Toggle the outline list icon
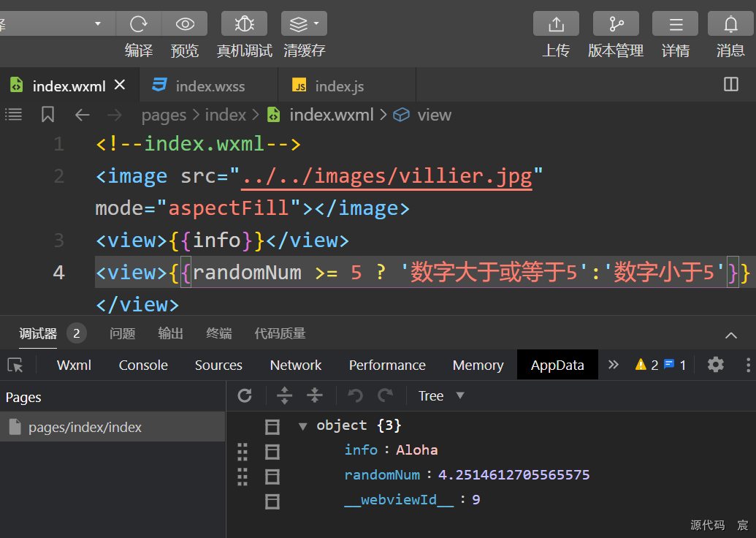This screenshot has width=756, height=538. click(x=13, y=114)
